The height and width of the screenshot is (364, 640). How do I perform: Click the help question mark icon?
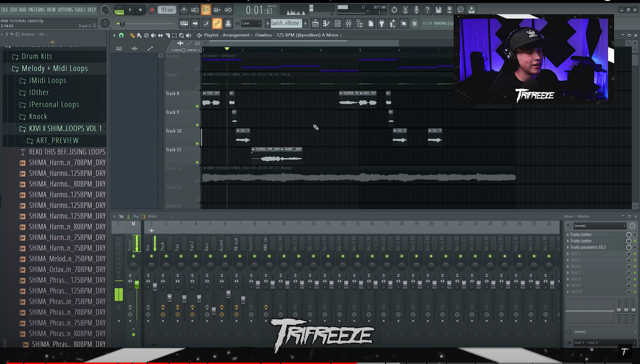(x=427, y=10)
